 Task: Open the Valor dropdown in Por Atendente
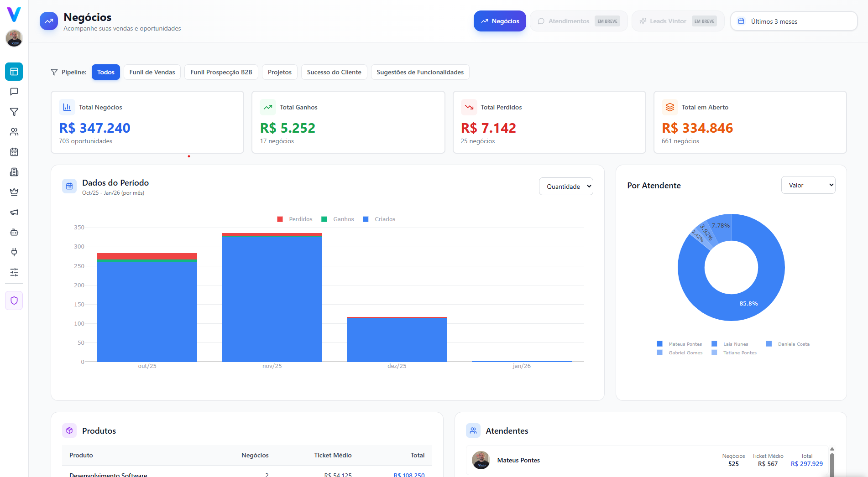[808, 185]
